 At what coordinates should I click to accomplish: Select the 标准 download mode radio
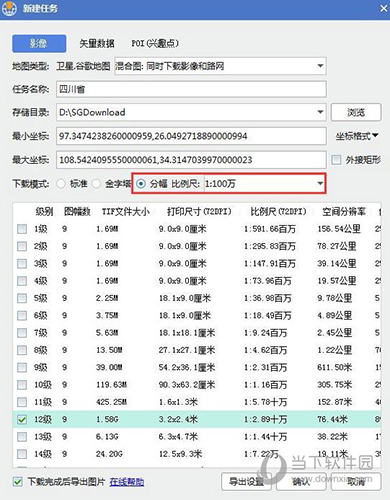tap(61, 184)
